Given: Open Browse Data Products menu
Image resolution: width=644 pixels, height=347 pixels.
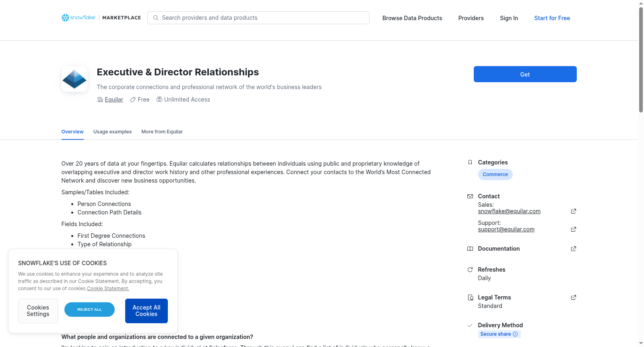Looking at the screenshot, I should pos(412,18).
